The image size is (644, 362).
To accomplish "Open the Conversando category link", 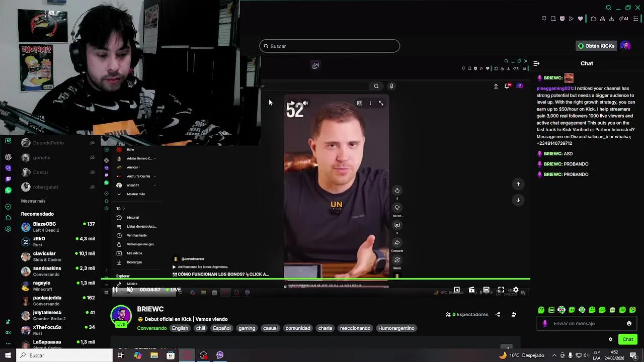I will coord(152,328).
